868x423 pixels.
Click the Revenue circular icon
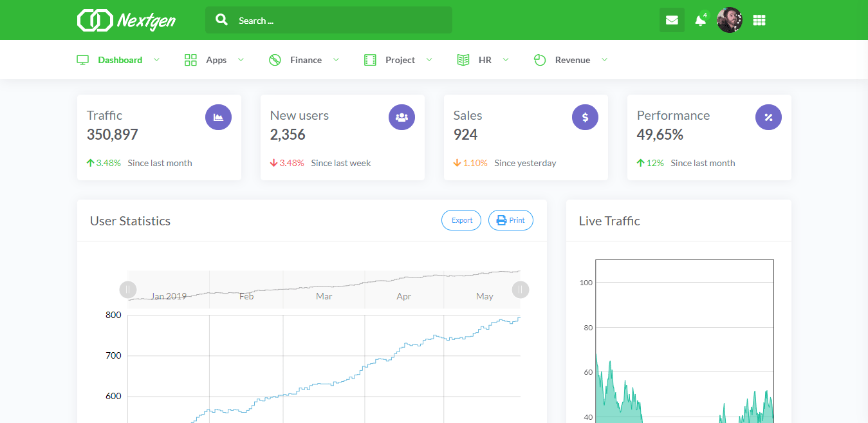coord(539,59)
